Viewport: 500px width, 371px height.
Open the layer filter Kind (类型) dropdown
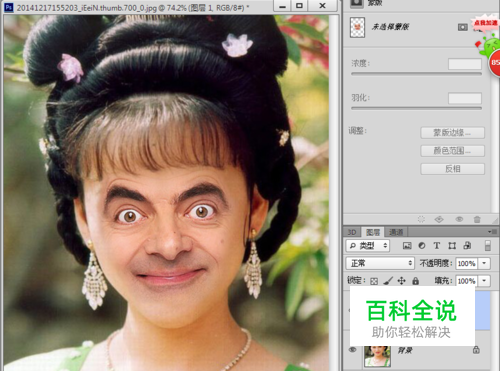(x=368, y=246)
